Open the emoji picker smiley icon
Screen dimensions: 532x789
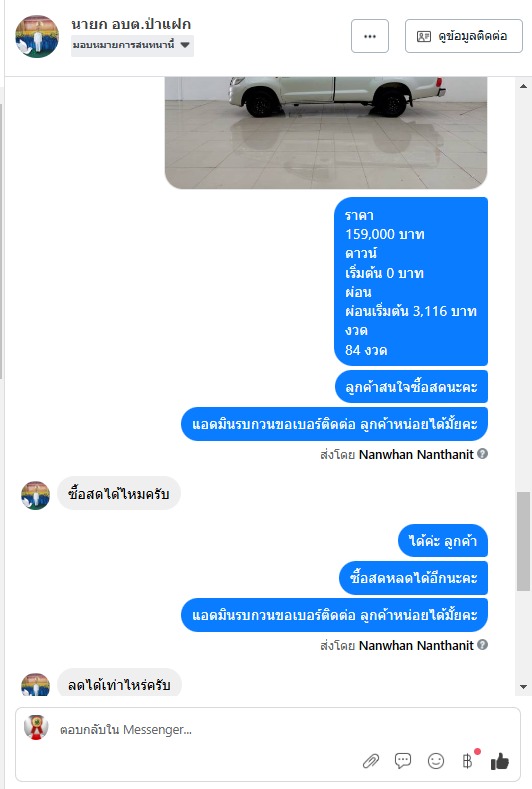(x=436, y=761)
